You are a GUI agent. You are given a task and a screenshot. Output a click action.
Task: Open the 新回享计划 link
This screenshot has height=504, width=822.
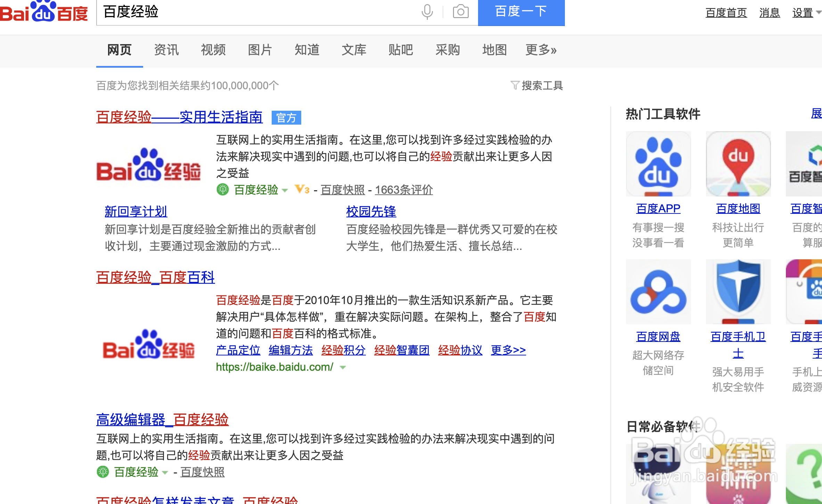point(135,211)
